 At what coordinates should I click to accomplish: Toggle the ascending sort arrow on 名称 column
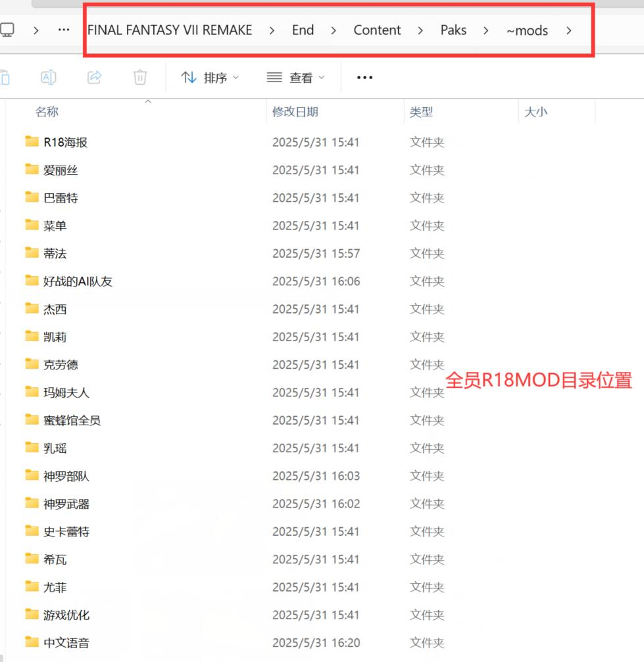point(148,102)
